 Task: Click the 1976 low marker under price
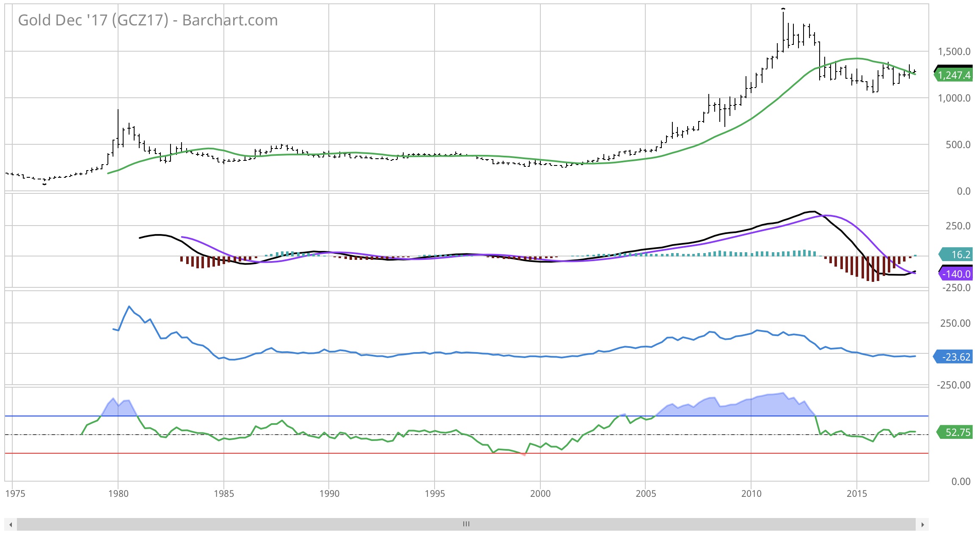(44, 184)
